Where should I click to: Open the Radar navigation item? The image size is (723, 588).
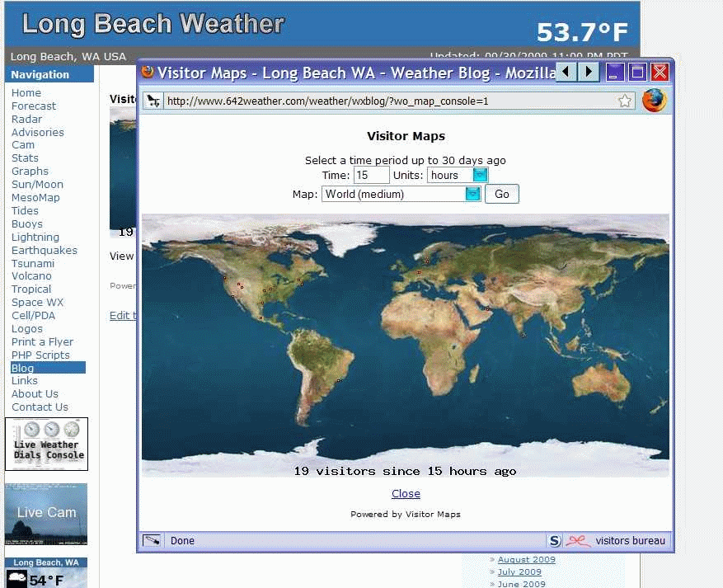coord(26,119)
